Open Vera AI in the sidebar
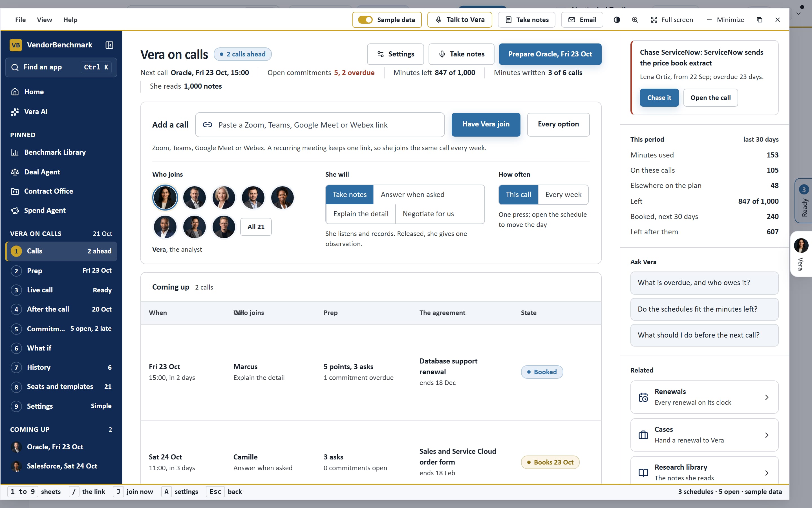Viewport: 812px width, 508px height. click(61, 111)
